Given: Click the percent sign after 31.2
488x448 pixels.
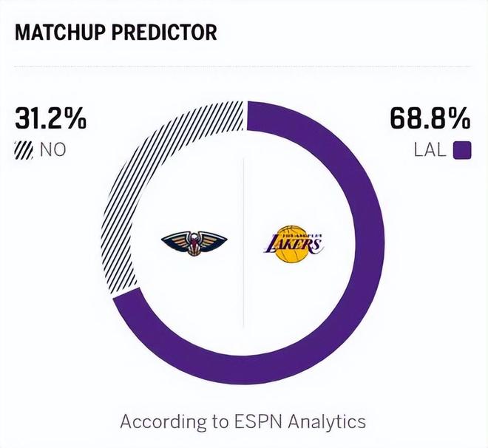Looking at the screenshot, I should [75, 119].
